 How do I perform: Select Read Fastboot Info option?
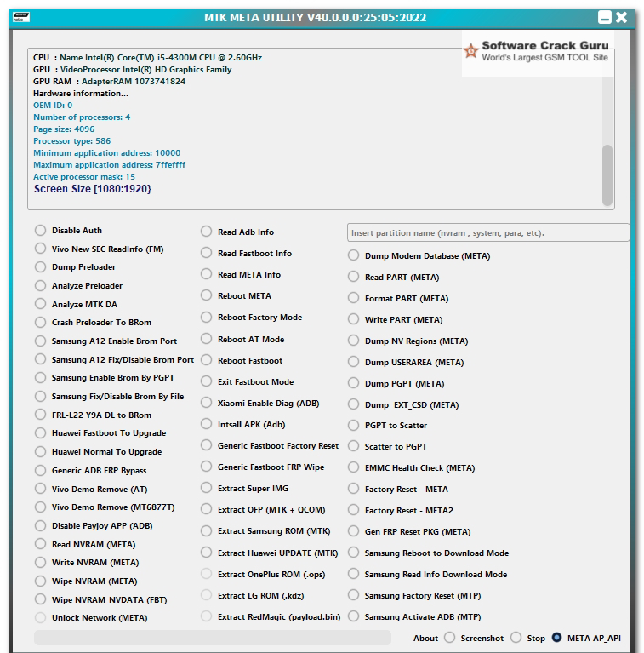[207, 253]
